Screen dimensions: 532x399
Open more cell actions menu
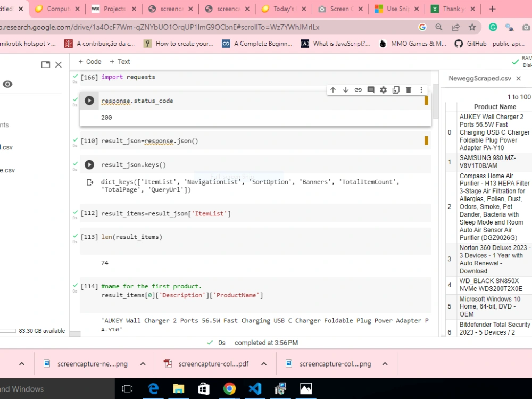pyautogui.click(x=421, y=90)
